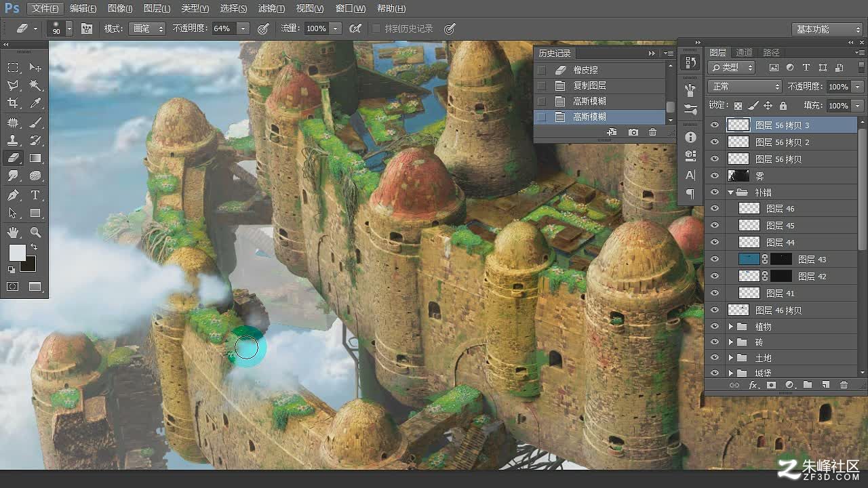Viewport: 868px width, 488px height.
Task: Select the Eyedropper tool
Action: coord(35,103)
